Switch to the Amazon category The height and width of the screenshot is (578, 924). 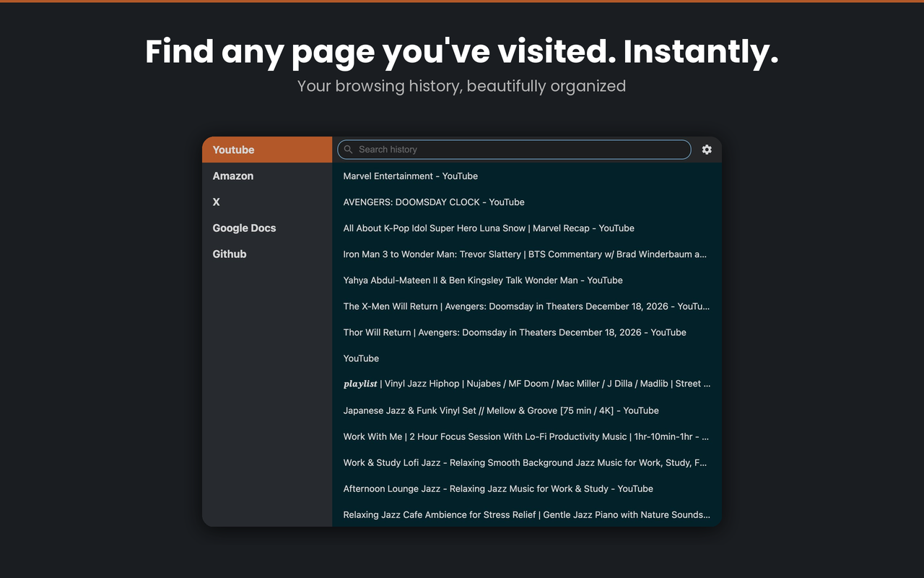tap(267, 176)
